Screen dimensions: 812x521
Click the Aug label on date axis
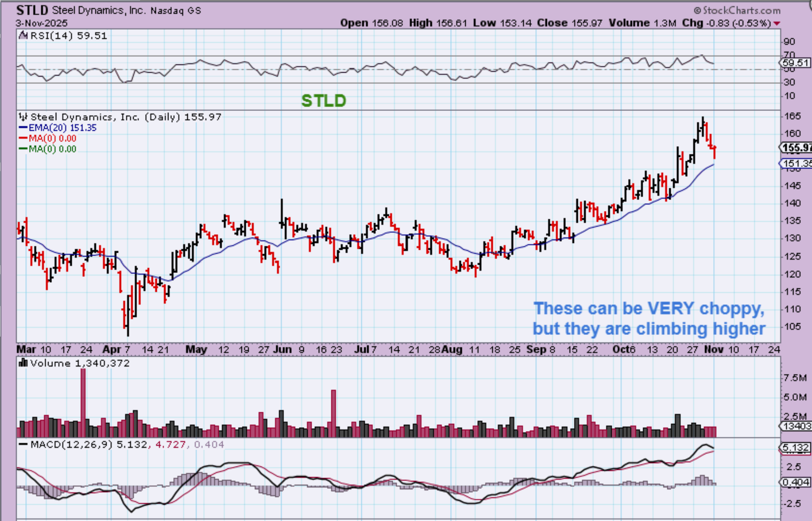tap(452, 349)
